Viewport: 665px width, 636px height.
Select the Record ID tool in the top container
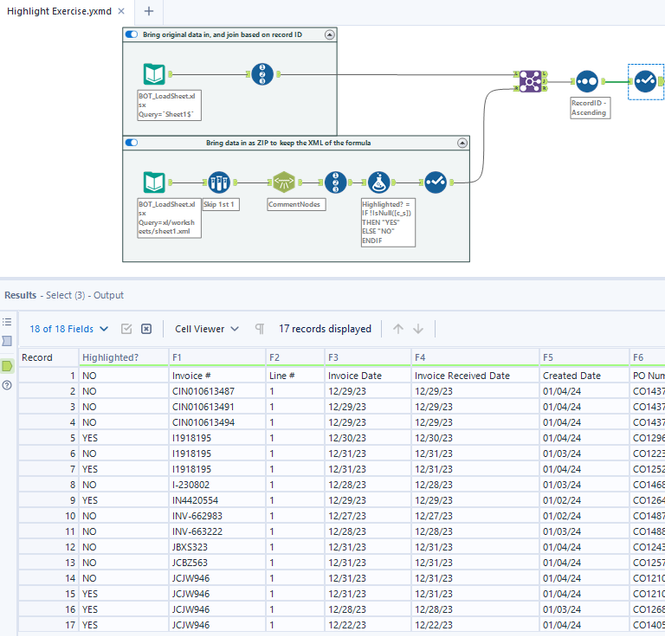tap(262, 74)
